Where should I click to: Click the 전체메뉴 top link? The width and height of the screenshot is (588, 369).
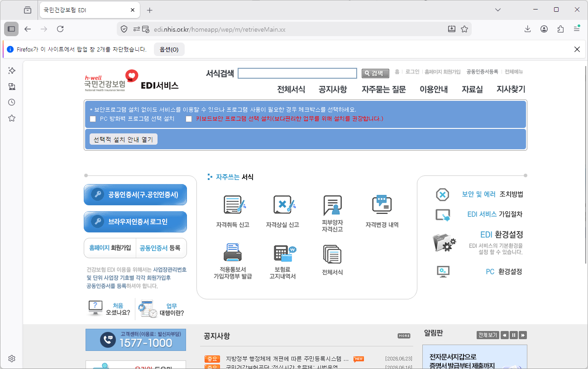coord(514,72)
